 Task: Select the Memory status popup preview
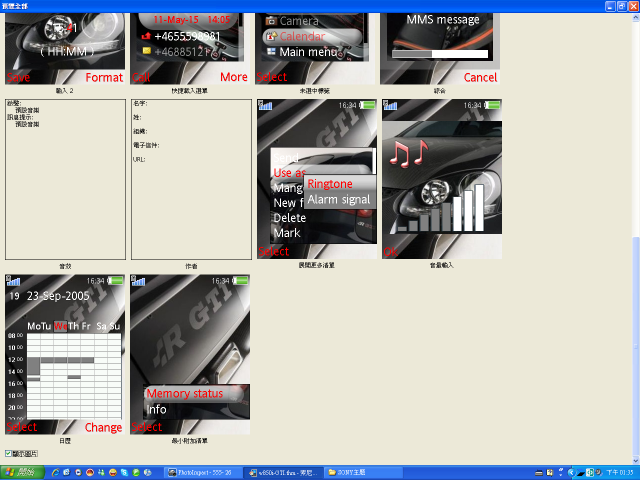[190, 354]
